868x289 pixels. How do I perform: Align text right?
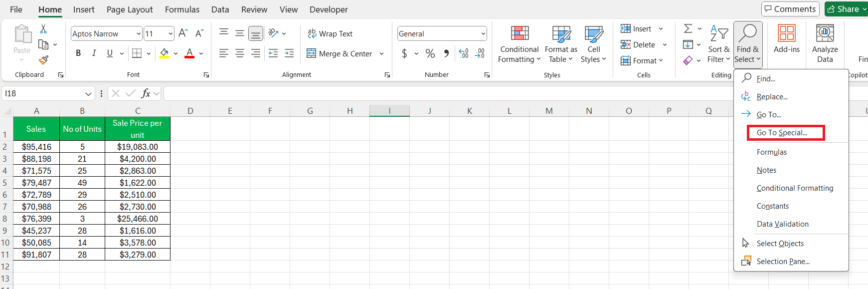click(256, 53)
